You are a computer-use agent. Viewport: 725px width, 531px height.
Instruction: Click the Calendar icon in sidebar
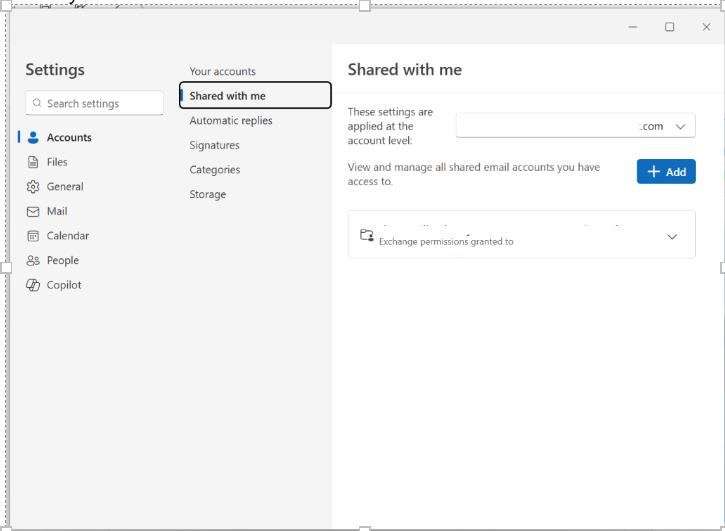tap(33, 236)
